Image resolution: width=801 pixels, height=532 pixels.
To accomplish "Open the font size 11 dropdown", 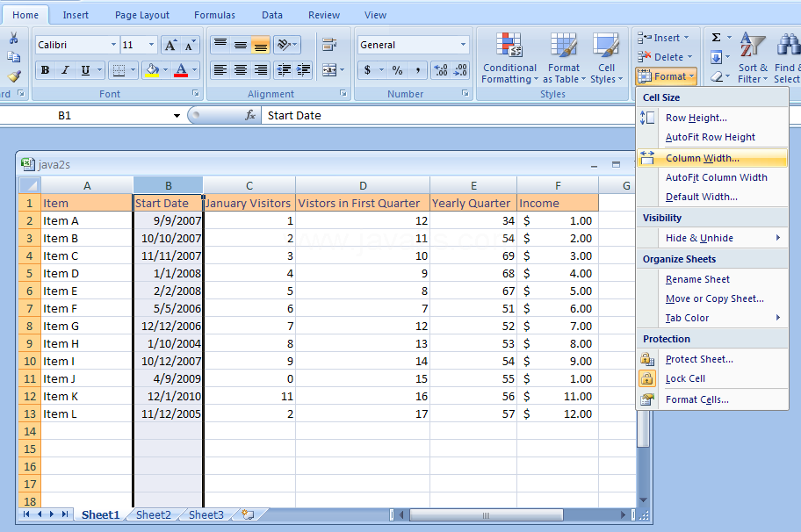I will (151, 45).
